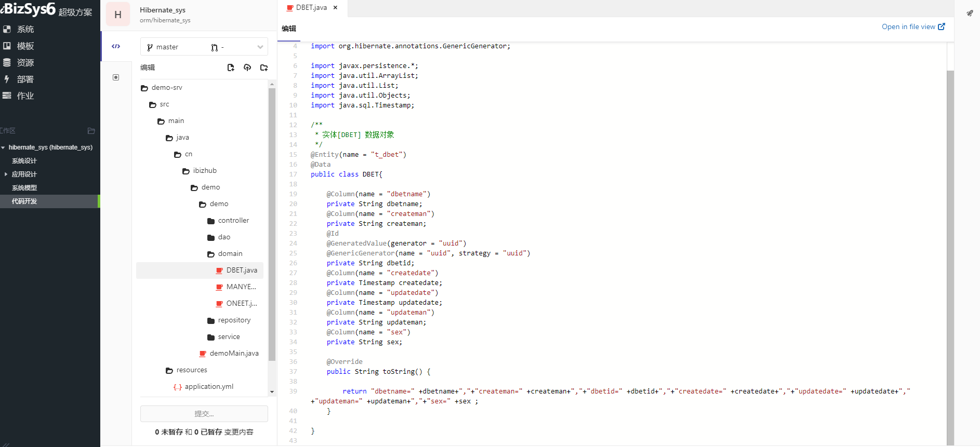
Task: Click the 系统 sidebar icon
Action: [x=7, y=29]
